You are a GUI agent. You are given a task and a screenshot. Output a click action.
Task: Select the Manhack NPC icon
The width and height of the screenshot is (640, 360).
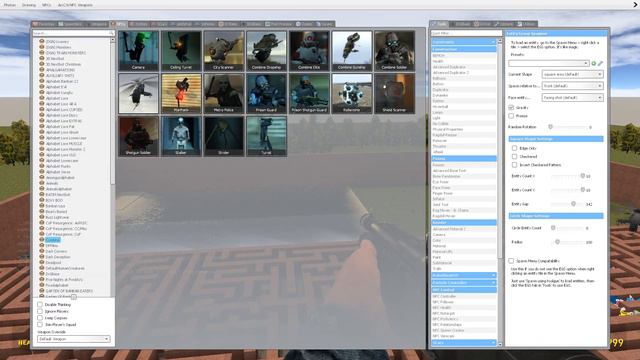[x=181, y=93]
